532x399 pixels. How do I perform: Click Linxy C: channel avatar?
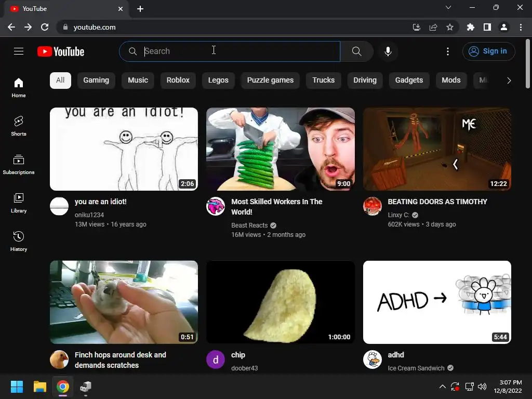point(372,206)
